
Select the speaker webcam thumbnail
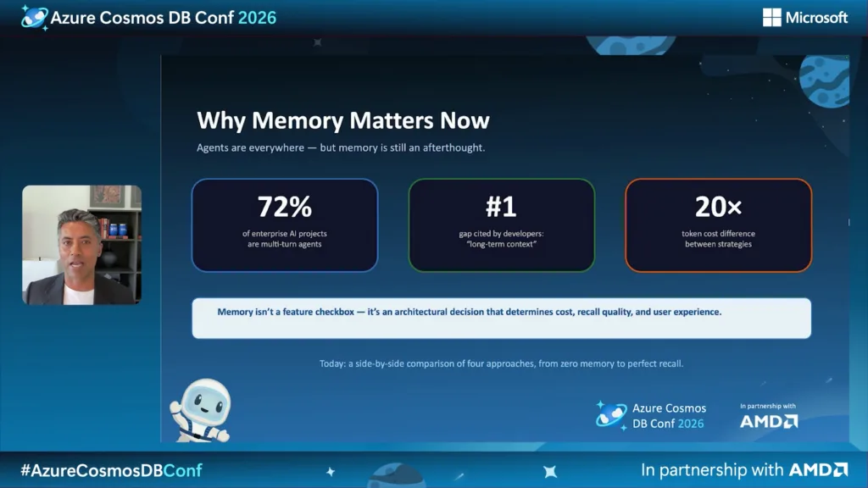click(x=82, y=245)
